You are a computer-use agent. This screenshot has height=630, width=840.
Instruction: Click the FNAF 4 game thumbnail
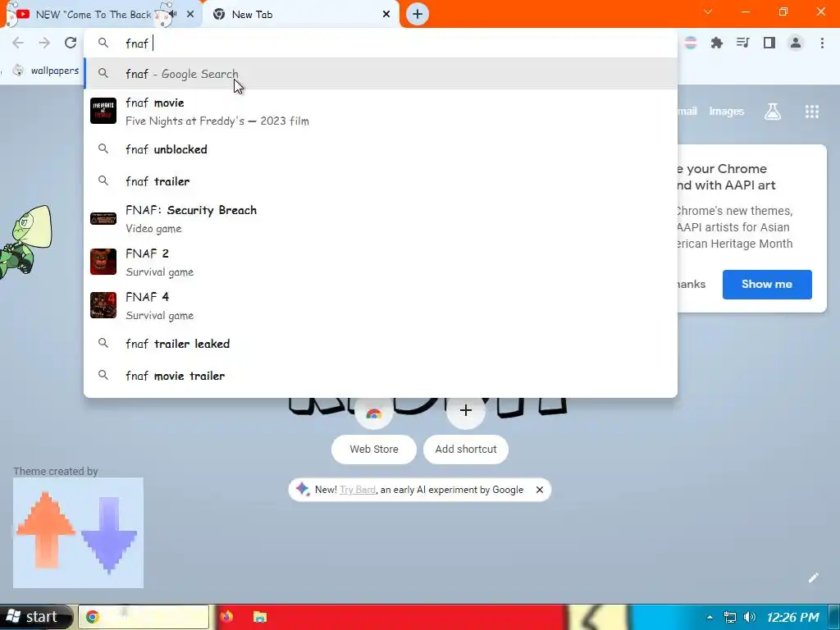(103, 305)
